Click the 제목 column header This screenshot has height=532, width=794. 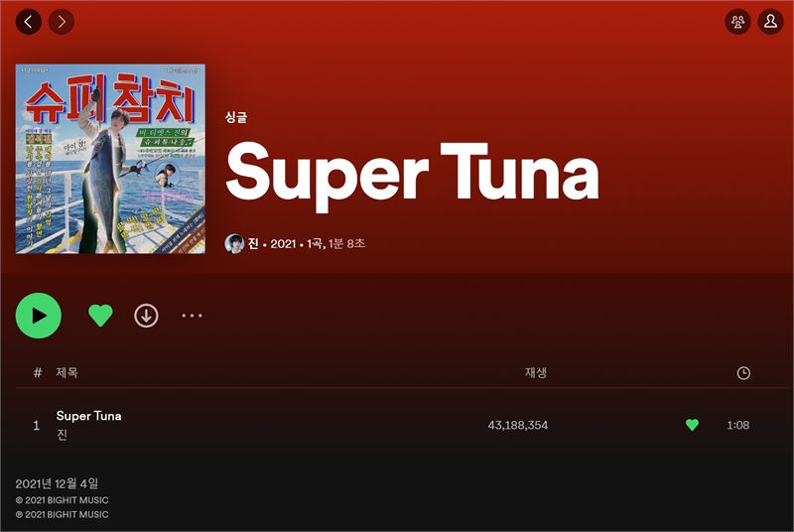(66, 372)
